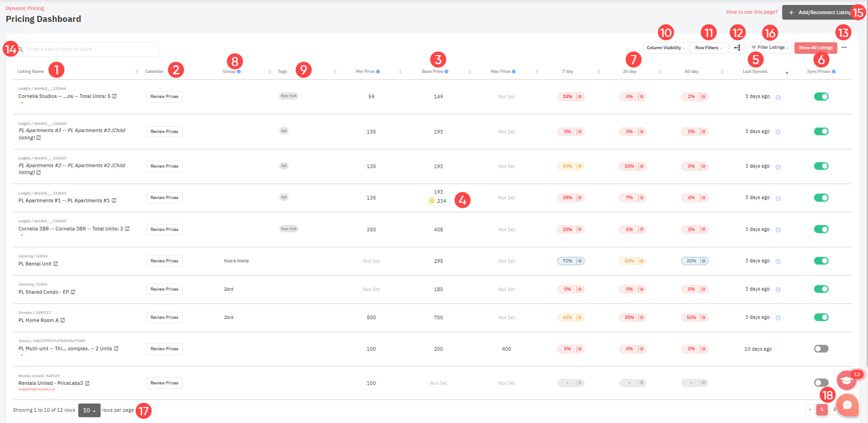This screenshot has height=423, width=868.
Task: Open the graduation cap help widget
Action: click(846, 380)
